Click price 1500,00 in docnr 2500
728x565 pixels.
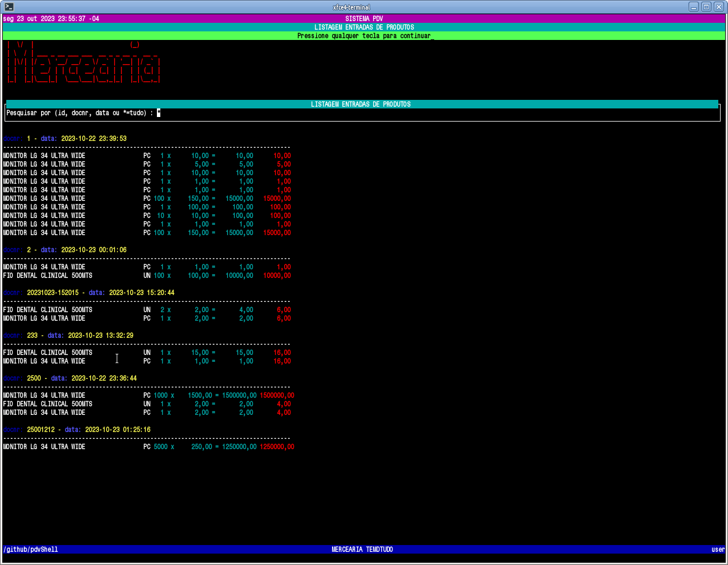(200, 395)
